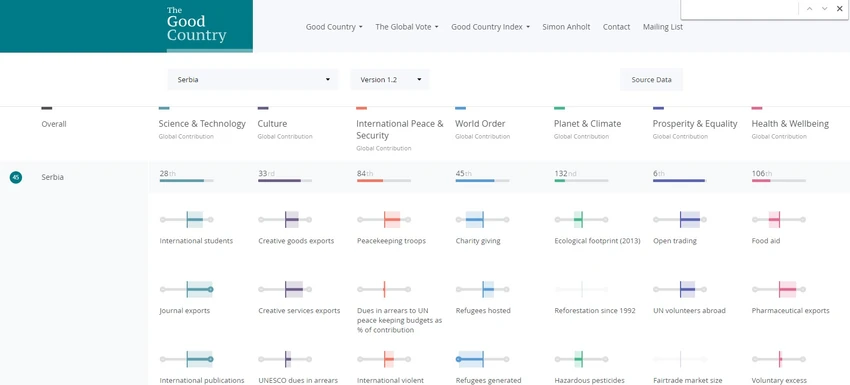Close the browser find bar
Image resolution: width=850 pixels, height=385 pixels.
pos(840,9)
